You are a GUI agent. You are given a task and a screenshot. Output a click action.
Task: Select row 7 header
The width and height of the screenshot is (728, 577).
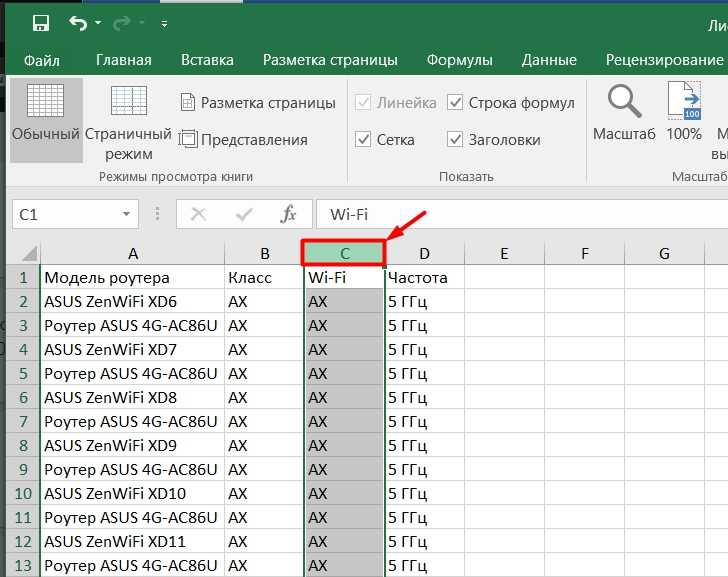[x=23, y=421]
